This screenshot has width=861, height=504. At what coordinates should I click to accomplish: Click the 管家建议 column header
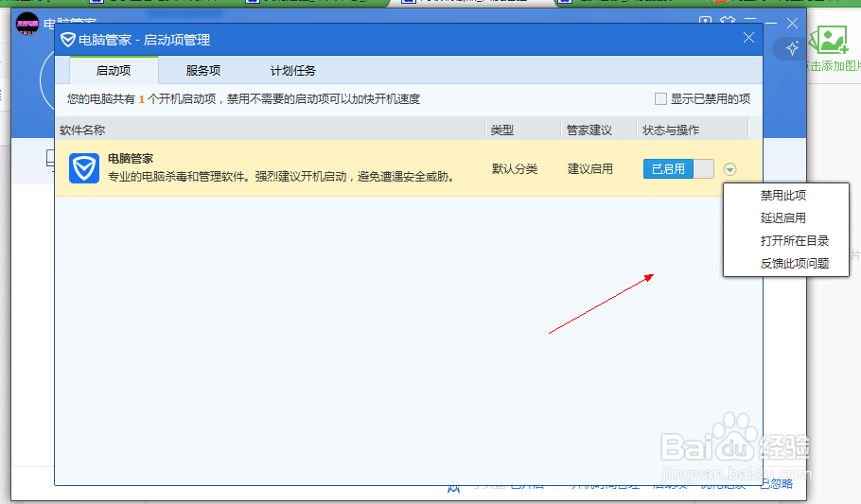pos(589,130)
